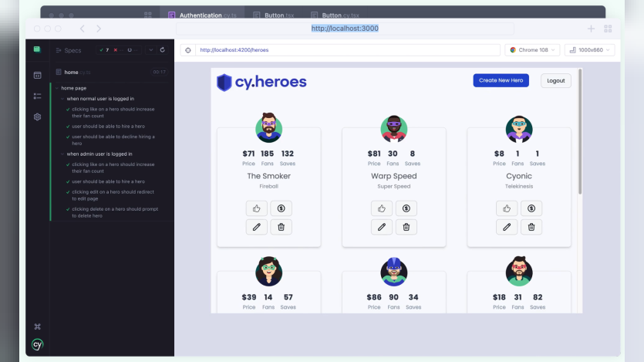Edit Warp Speed with pencil icon
The width and height of the screenshot is (644, 362).
[x=382, y=227]
